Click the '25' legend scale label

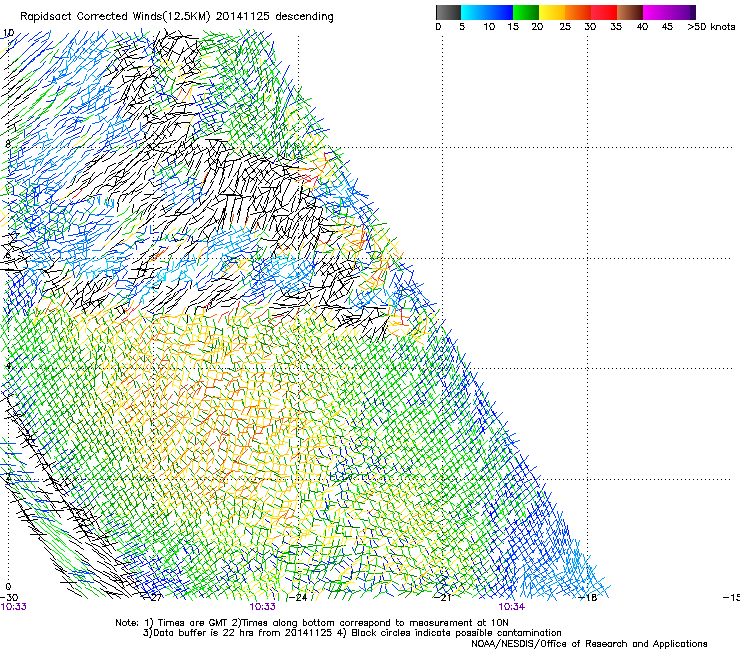565,27
